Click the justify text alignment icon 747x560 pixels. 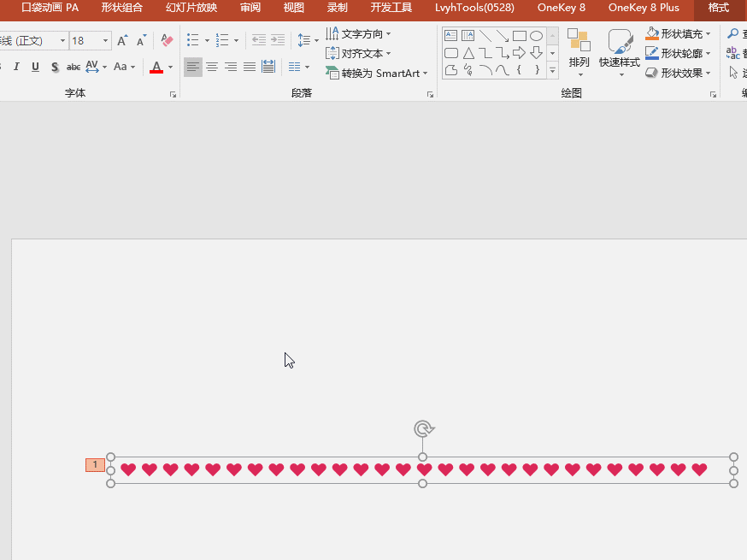[250, 67]
